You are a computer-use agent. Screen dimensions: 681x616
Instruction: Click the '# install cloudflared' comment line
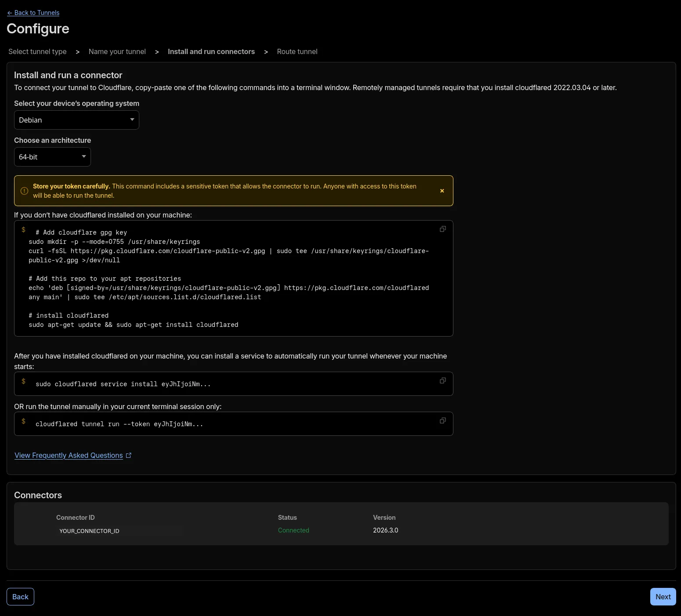69,315
